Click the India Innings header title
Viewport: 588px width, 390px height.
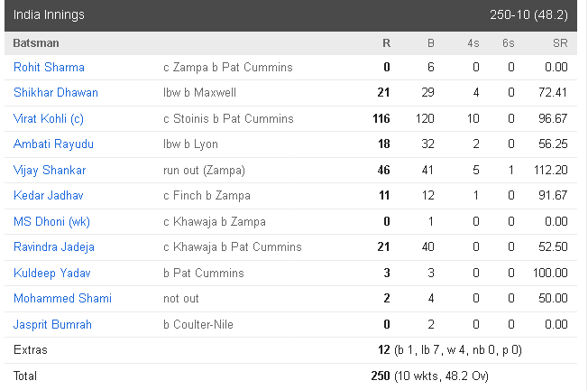pyautogui.click(x=49, y=15)
